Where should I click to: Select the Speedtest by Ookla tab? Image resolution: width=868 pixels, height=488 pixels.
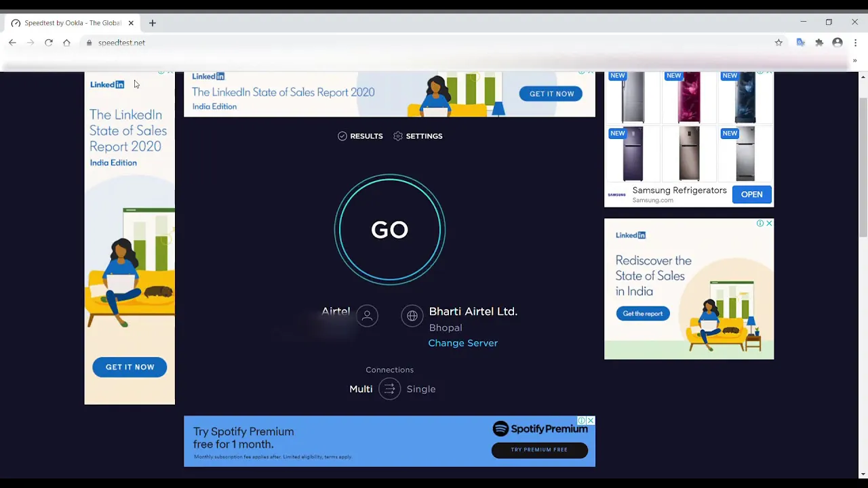pyautogui.click(x=72, y=23)
